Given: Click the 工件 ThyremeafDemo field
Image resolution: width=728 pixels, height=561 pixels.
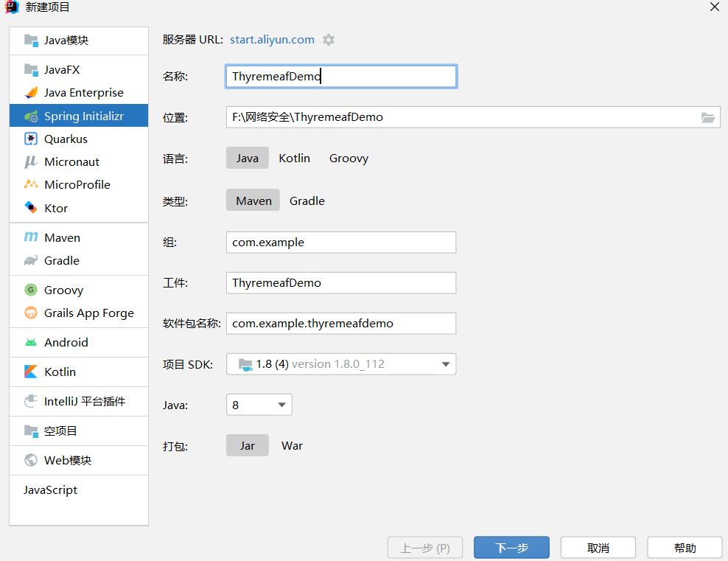Looking at the screenshot, I should pos(341,283).
